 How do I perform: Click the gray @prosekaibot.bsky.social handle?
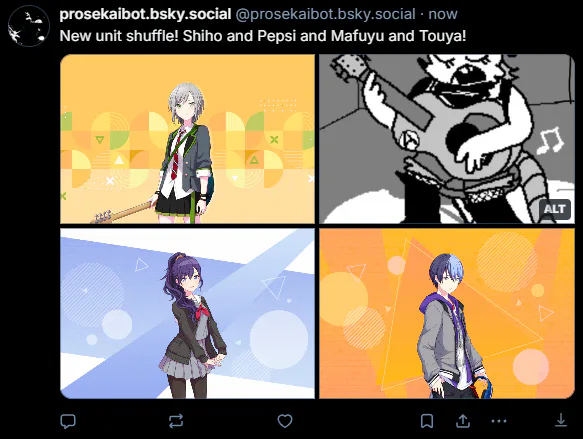pos(325,14)
